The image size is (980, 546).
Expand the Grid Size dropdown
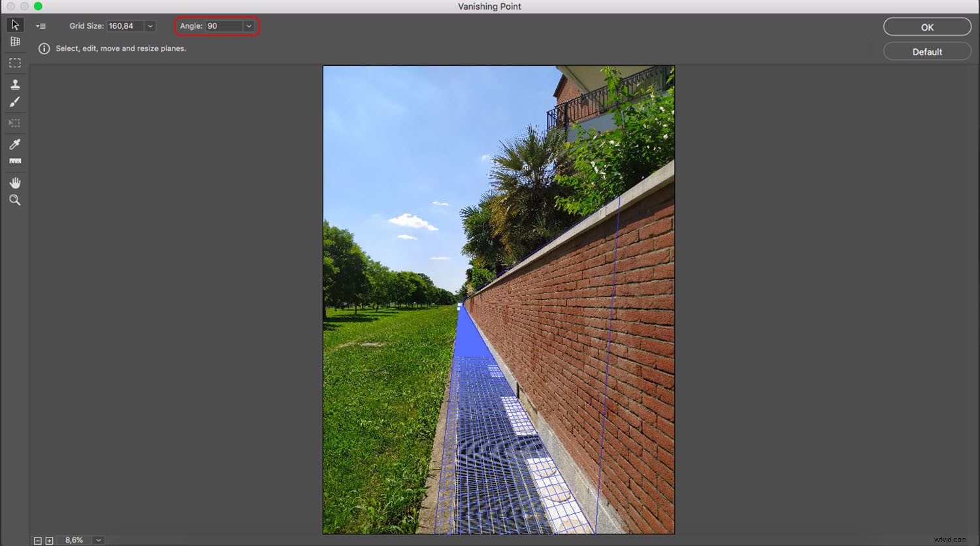(150, 26)
